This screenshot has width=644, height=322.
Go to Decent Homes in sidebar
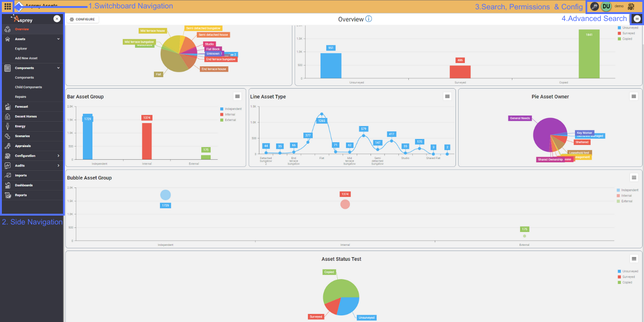pyautogui.click(x=26, y=117)
